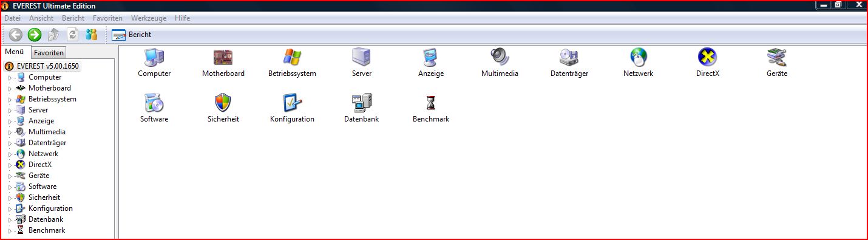Open the Ansicht menu

pyautogui.click(x=41, y=18)
